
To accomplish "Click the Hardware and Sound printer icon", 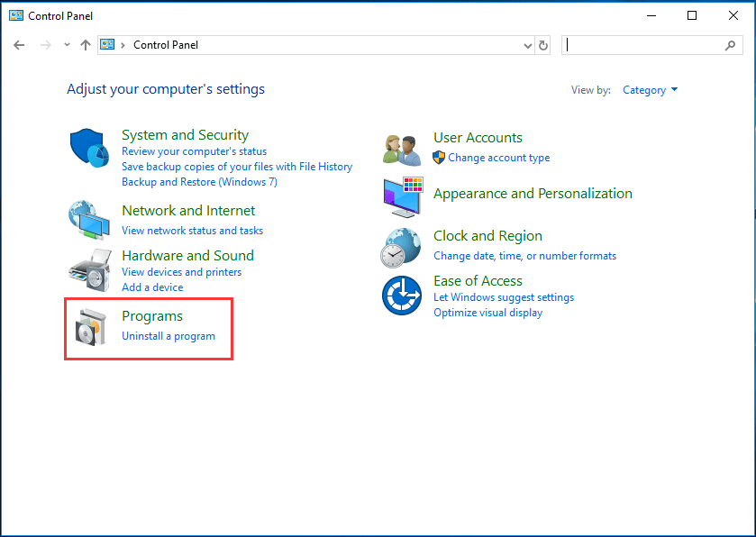I will pos(88,268).
